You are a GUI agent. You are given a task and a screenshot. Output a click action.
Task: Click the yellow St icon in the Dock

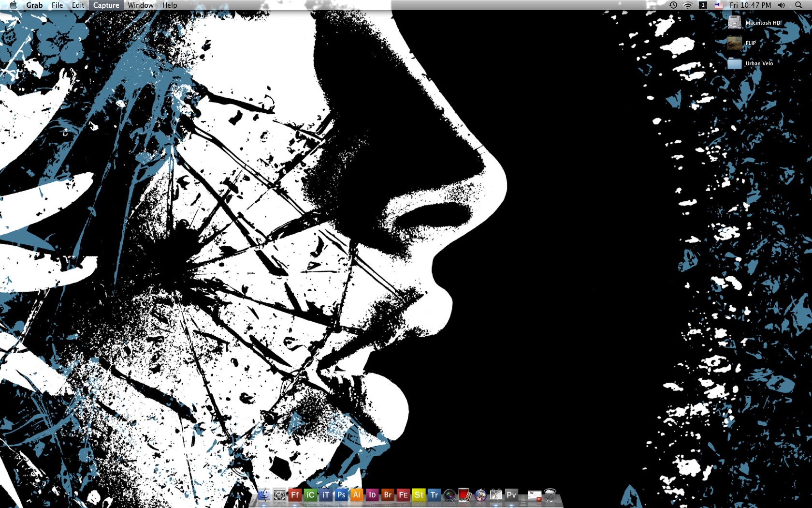(x=419, y=494)
